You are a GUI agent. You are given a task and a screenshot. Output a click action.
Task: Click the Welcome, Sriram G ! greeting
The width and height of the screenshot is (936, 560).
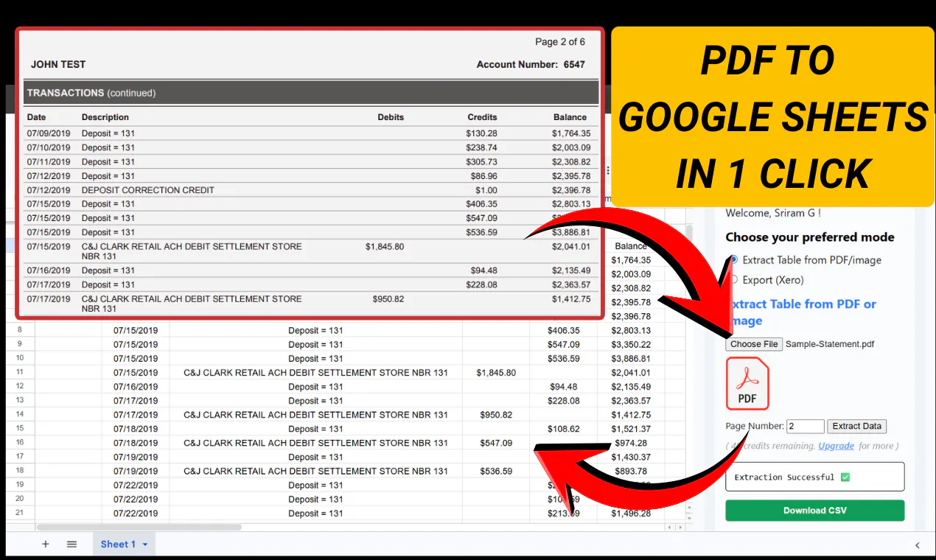pos(773,213)
